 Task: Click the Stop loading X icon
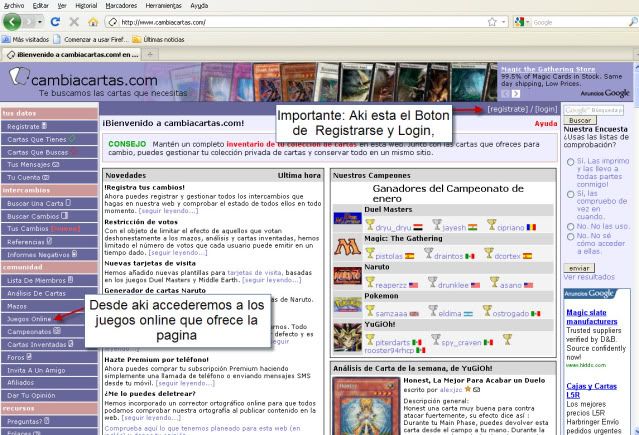click(x=74, y=22)
